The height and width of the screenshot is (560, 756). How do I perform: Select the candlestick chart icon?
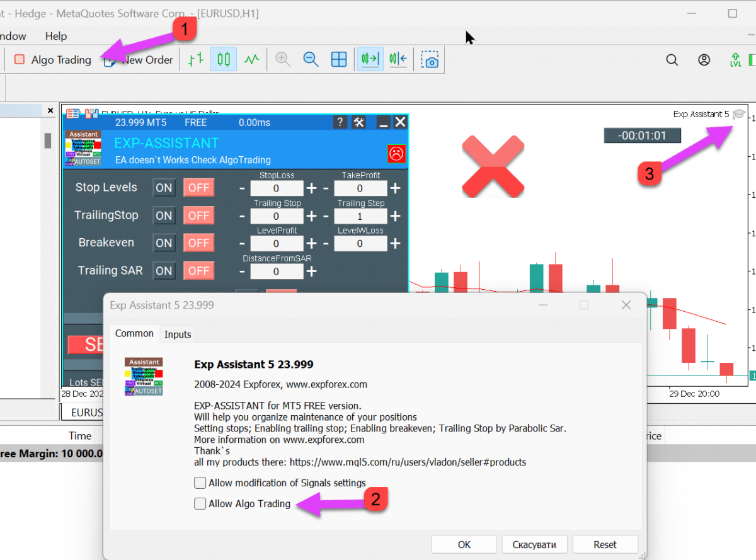click(224, 60)
